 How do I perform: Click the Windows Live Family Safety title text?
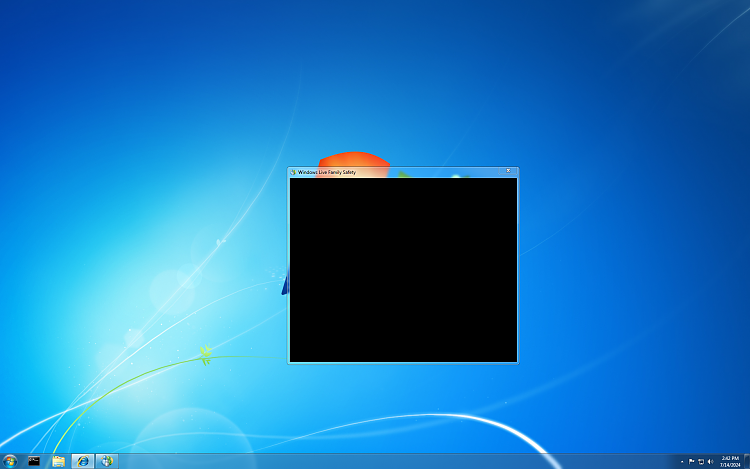(x=327, y=172)
